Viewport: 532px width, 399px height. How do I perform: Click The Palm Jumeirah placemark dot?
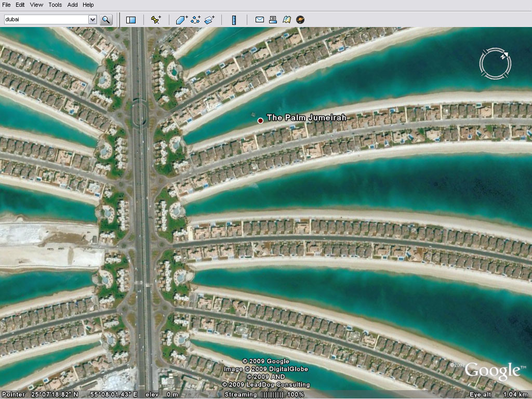click(260, 121)
